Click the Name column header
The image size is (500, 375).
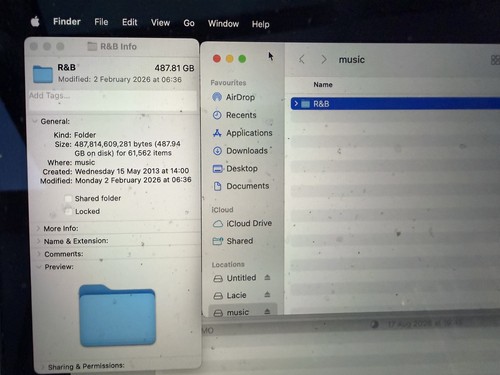323,85
